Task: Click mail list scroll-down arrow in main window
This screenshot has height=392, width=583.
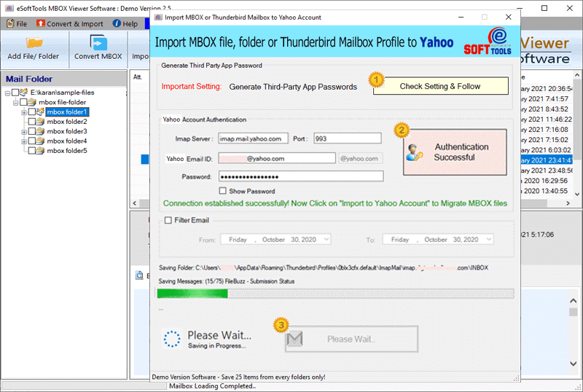Action: 577,194
